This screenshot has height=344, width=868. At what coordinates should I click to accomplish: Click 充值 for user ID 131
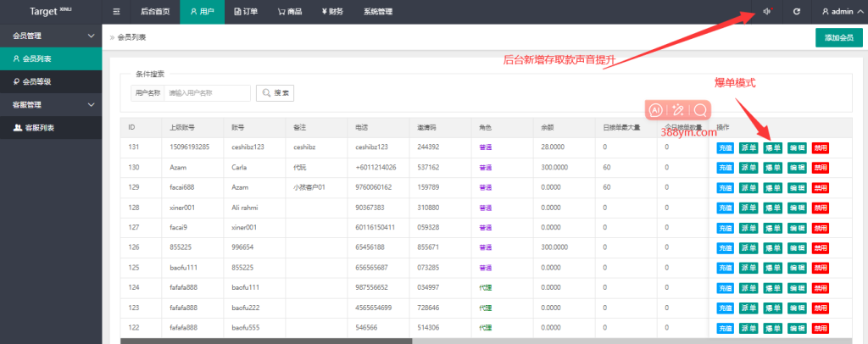(x=725, y=147)
